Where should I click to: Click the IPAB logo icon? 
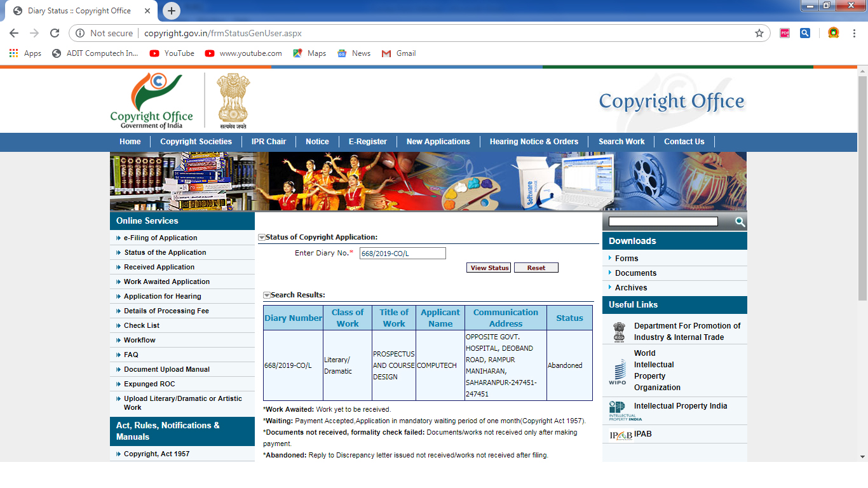tap(620, 435)
